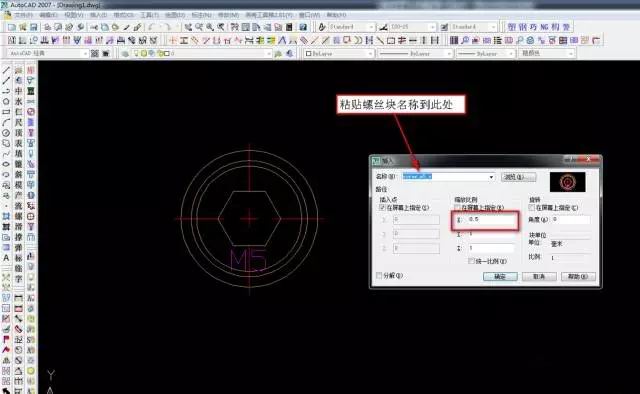640x394 pixels.
Task: Toggle scale 在屏幕上指定 checkbox
Action: (x=457, y=208)
